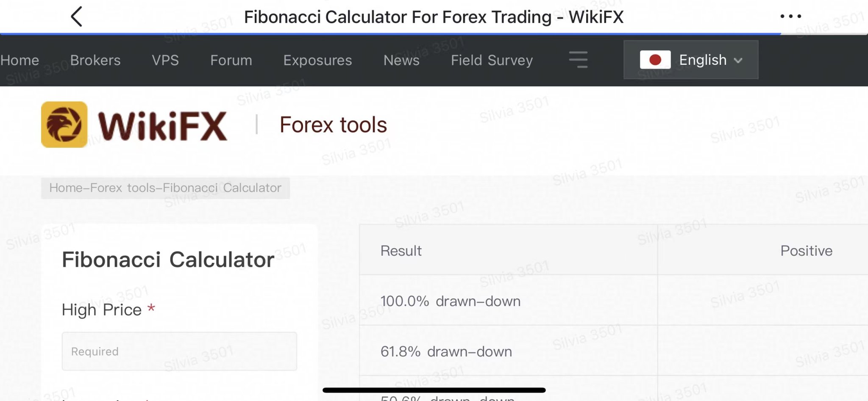
Task: Click the WikiFX wordmark logo
Action: coord(163,126)
